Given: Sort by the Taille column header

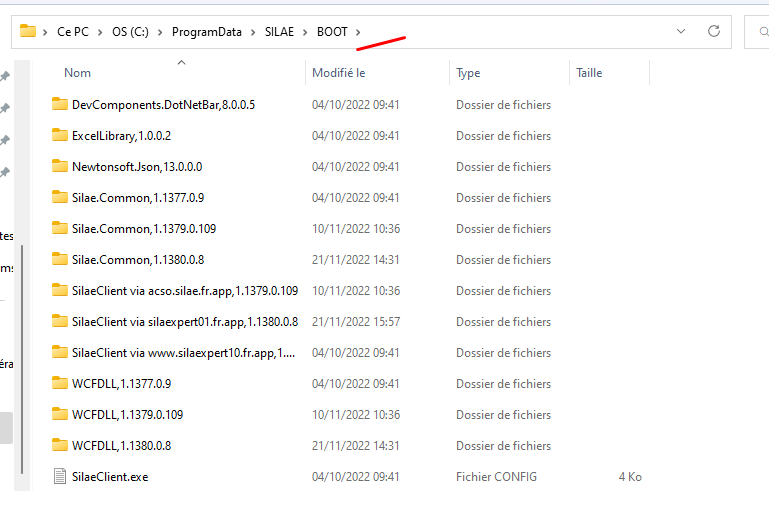Looking at the screenshot, I should coord(589,73).
